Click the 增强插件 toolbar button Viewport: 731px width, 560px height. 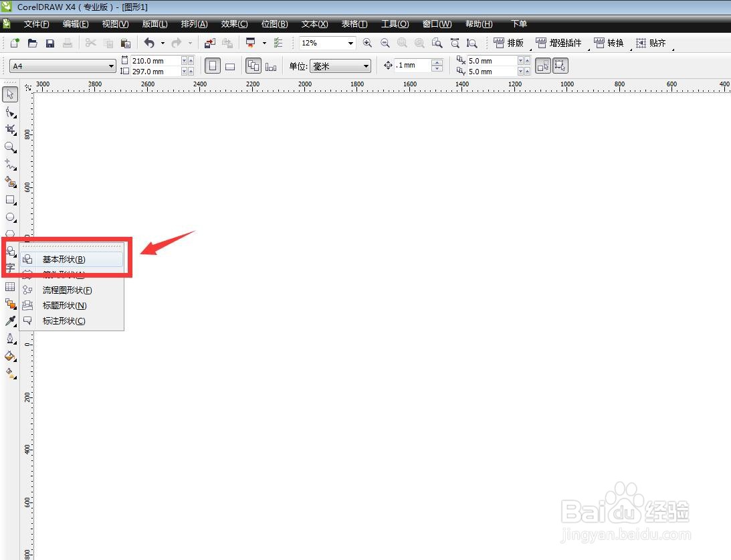(x=558, y=43)
